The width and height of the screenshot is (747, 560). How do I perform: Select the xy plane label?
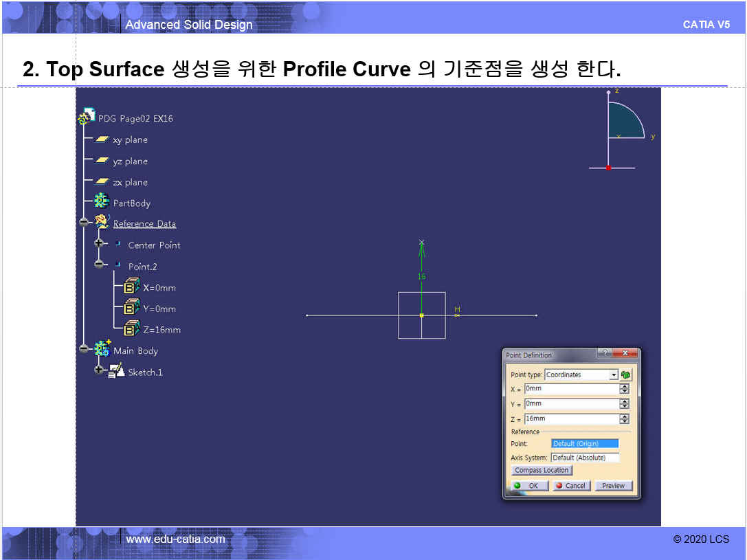click(x=130, y=140)
